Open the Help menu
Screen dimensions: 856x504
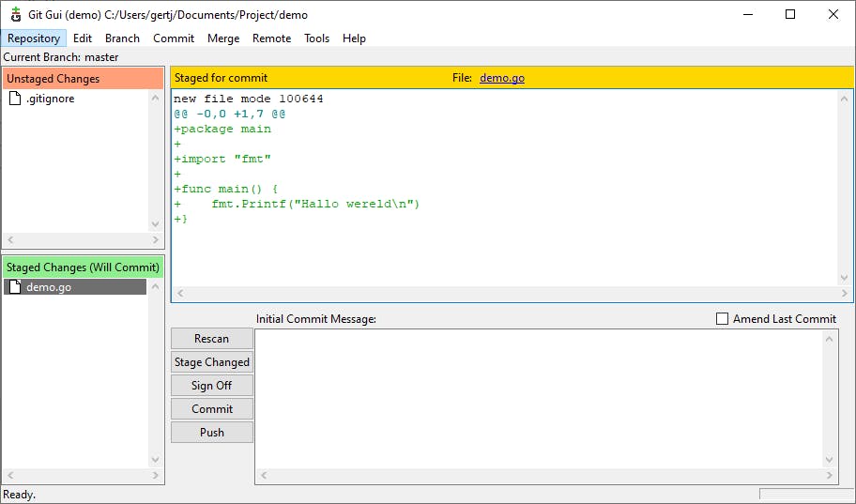[x=354, y=38]
